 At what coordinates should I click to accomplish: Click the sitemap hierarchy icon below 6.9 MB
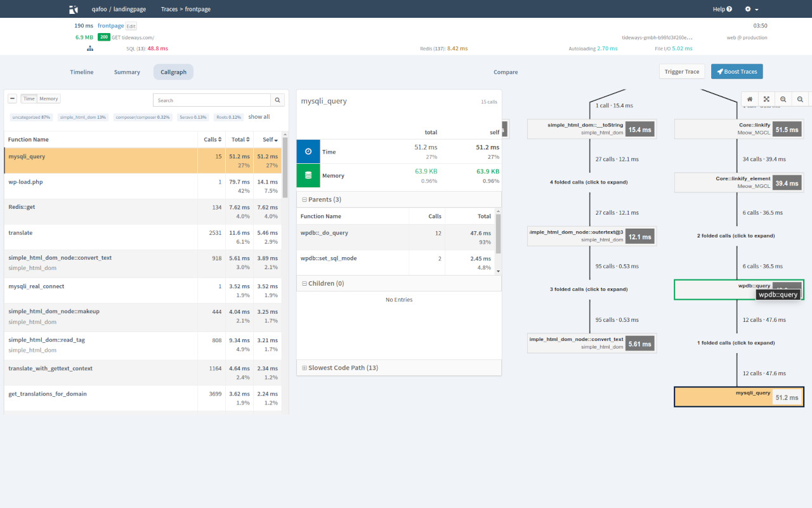click(x=90, y=48)
